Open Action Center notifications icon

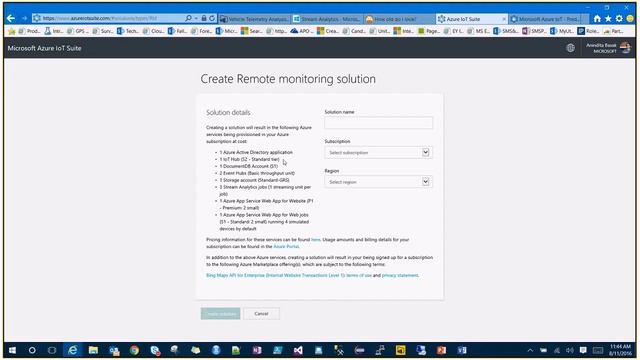click(583, 350)
